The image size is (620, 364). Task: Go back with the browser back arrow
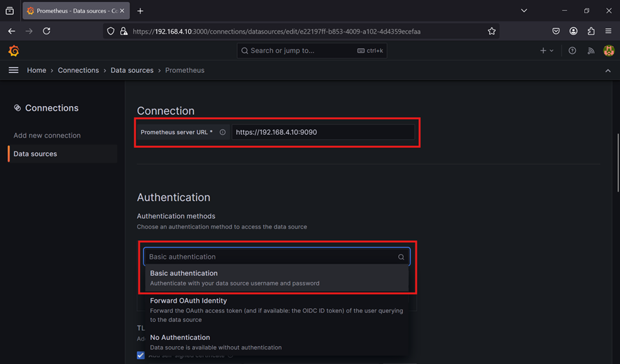point(12,31)
